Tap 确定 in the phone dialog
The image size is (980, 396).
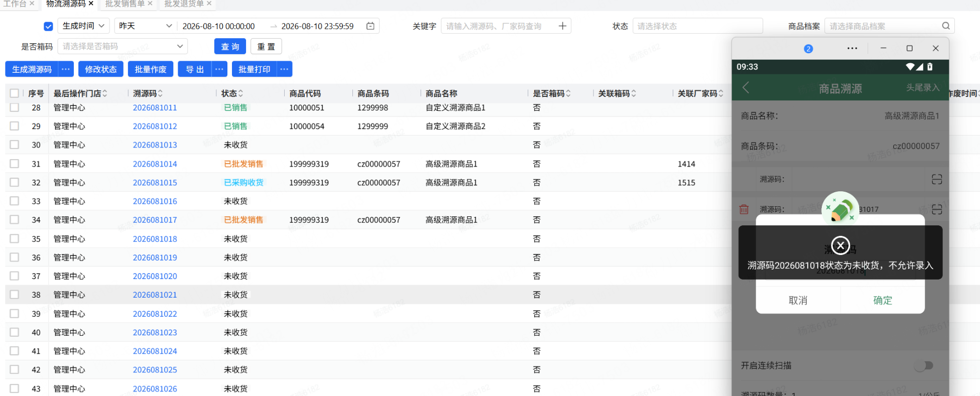(883, 300)
